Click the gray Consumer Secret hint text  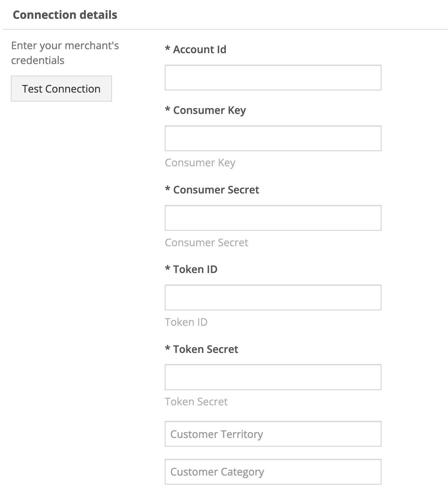click(x=206, y=242)
